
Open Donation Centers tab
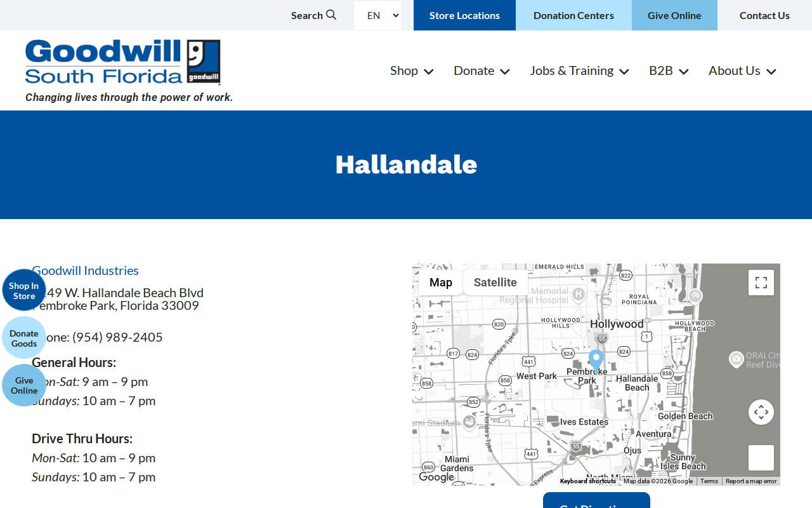pos(573,15)
